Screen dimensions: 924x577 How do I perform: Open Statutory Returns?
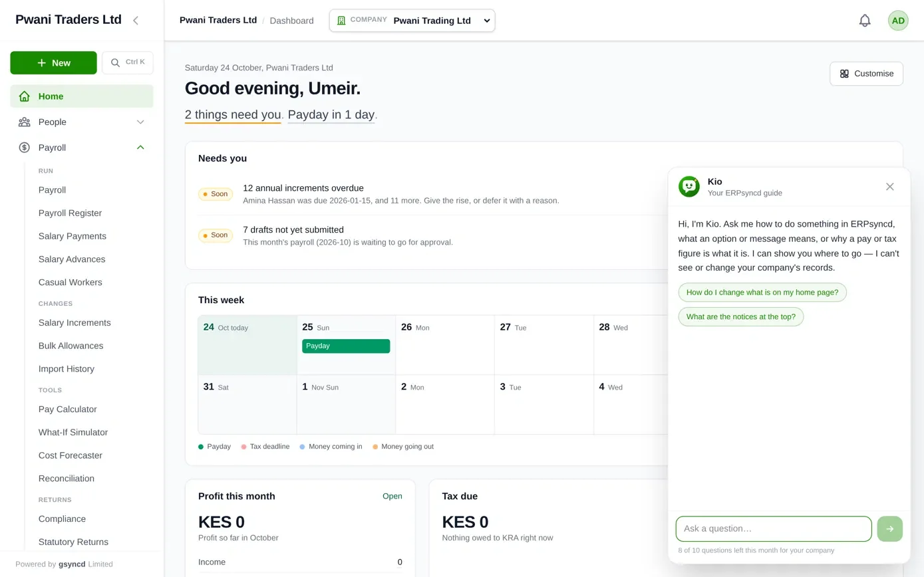[x=73, y=542]
